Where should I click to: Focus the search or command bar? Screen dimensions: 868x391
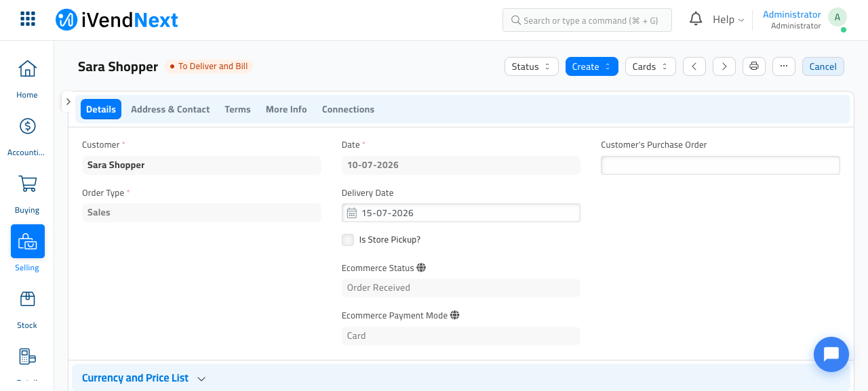pyautogui.click(x=587, y=20)
